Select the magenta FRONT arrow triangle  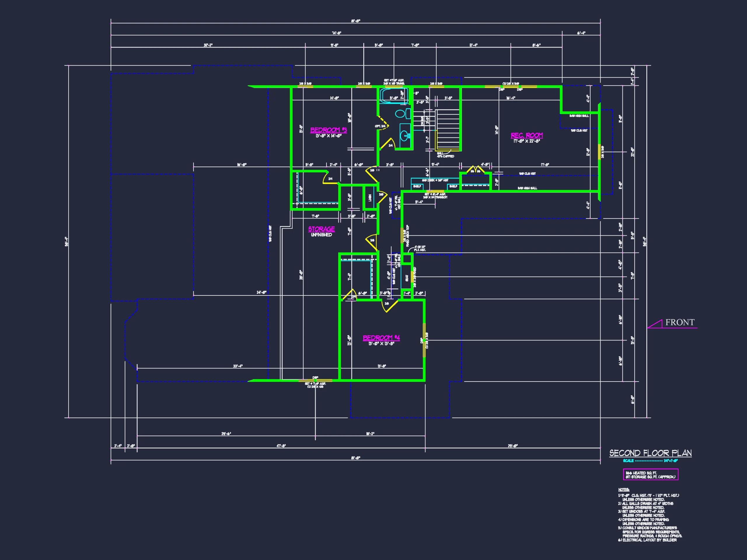(x=655, y=324)
